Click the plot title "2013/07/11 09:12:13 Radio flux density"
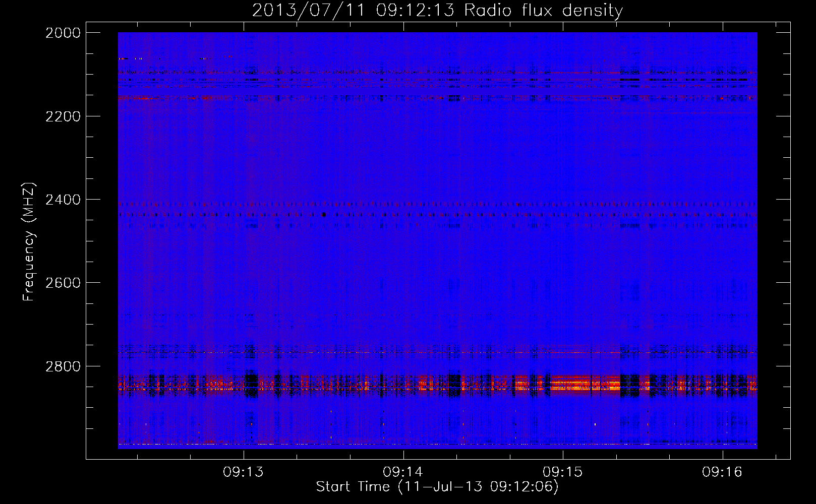Image resolution: width=816 pixels, height=504 pixels. [x=437, y=10]
